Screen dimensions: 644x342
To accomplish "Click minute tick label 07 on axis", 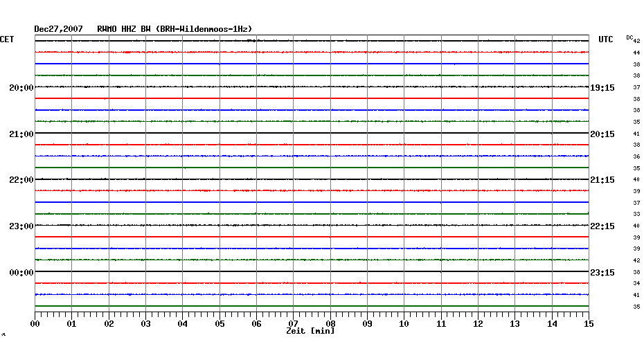I will (293, 324).
